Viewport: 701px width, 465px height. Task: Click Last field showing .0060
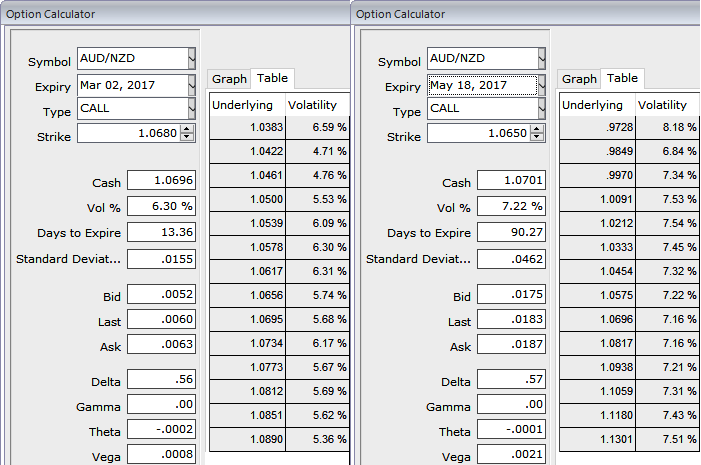161,319
